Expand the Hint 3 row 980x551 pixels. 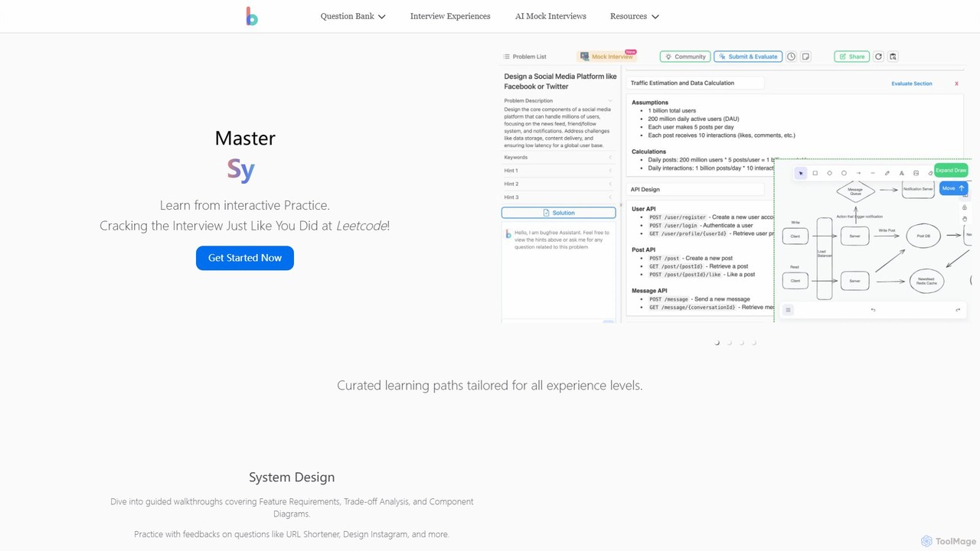click(558, 197)
